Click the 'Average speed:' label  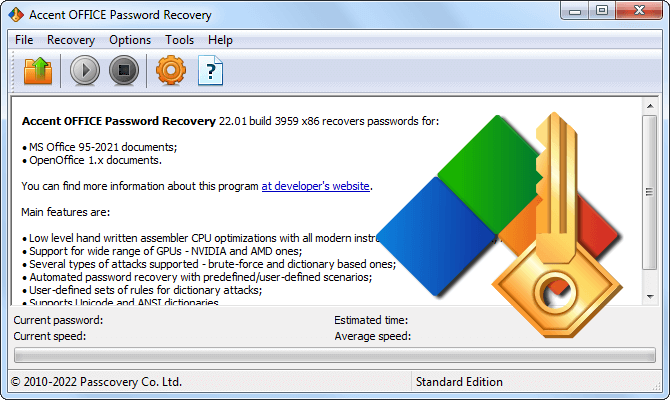pos(373,336)
